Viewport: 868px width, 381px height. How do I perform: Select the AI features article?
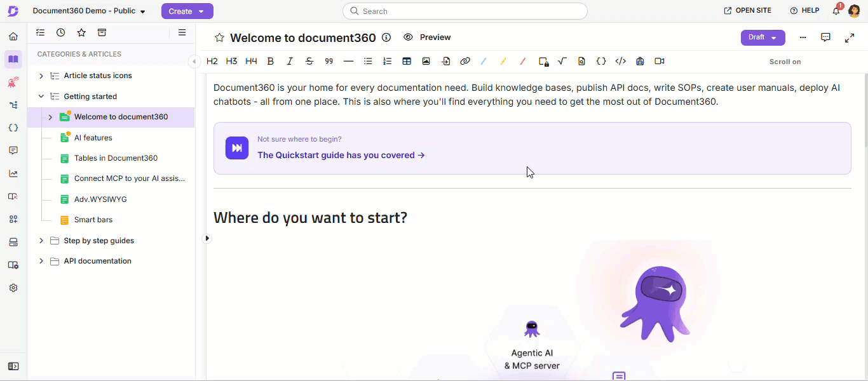pyautogui.click(x=93, y=138)
